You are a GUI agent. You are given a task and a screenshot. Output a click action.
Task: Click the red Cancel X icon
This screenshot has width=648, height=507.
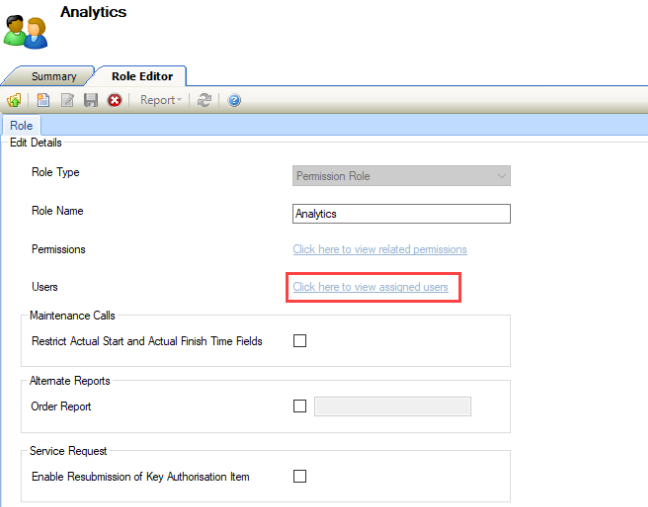tap(114, 100)
